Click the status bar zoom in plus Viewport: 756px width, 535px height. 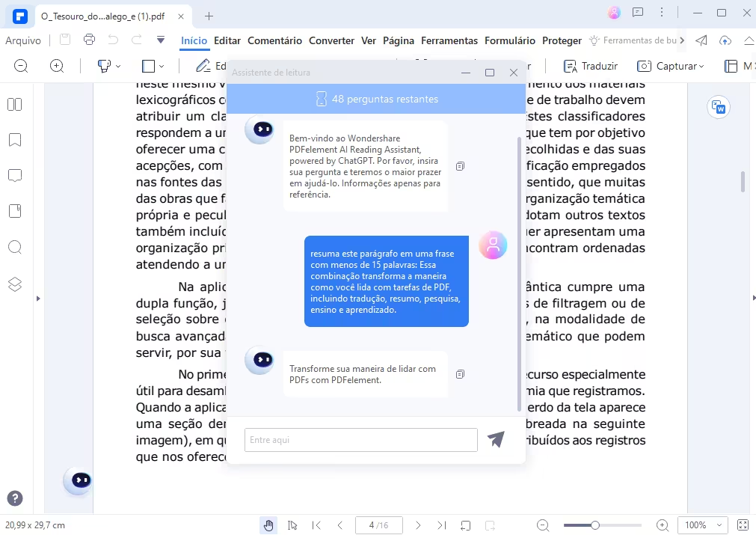(x=663, y=525)
